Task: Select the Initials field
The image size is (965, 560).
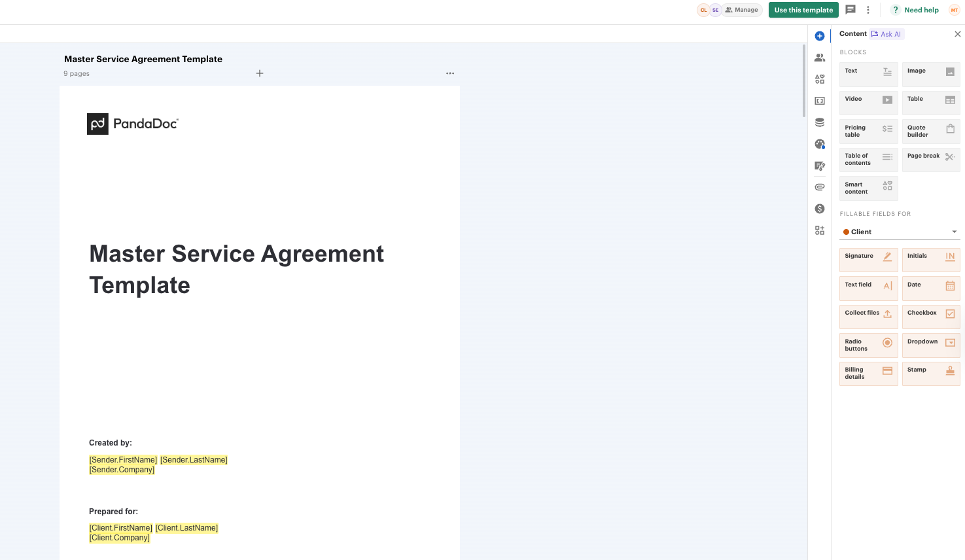Action: (x=931, y=260)
